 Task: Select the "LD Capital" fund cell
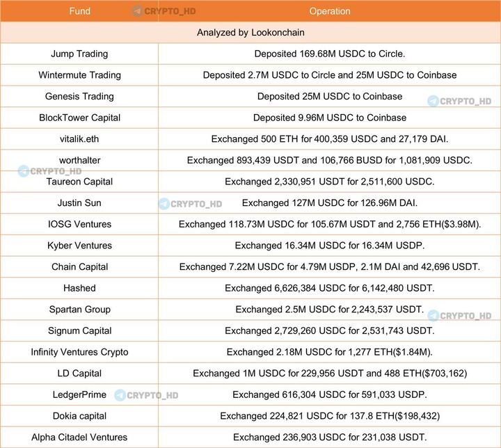coord(79,374)
